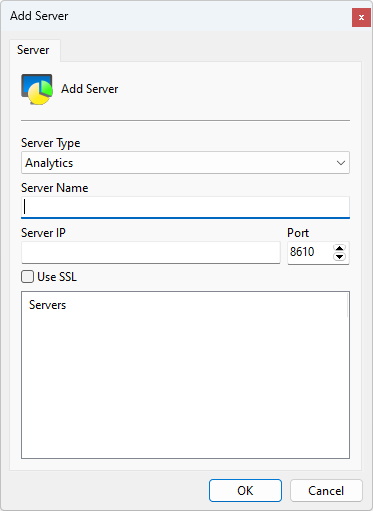
Task: Close the Add Server window
Action: [x=361, y=18]
